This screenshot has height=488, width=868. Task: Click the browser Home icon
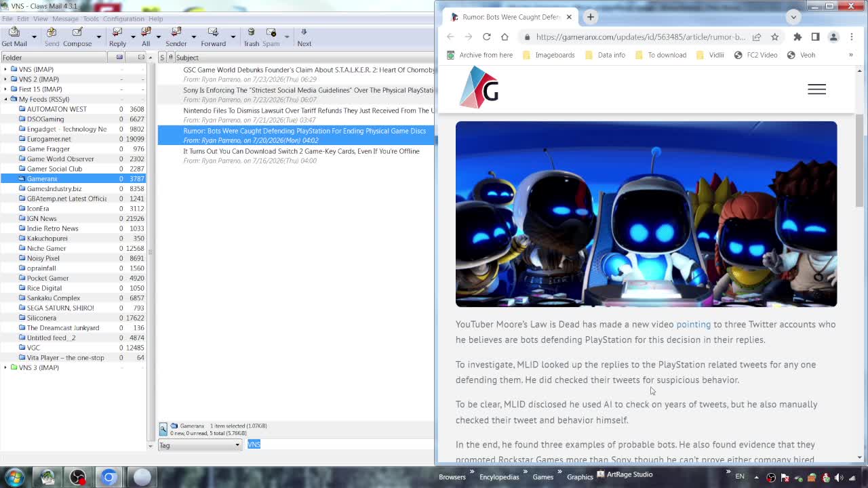tap(505, 37)
